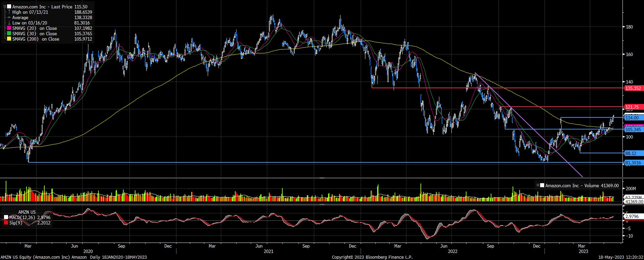The height and width of the screenshot is (260, 644).
Task: Select the purple descending trendline
Action: click(x=529, y=125)
